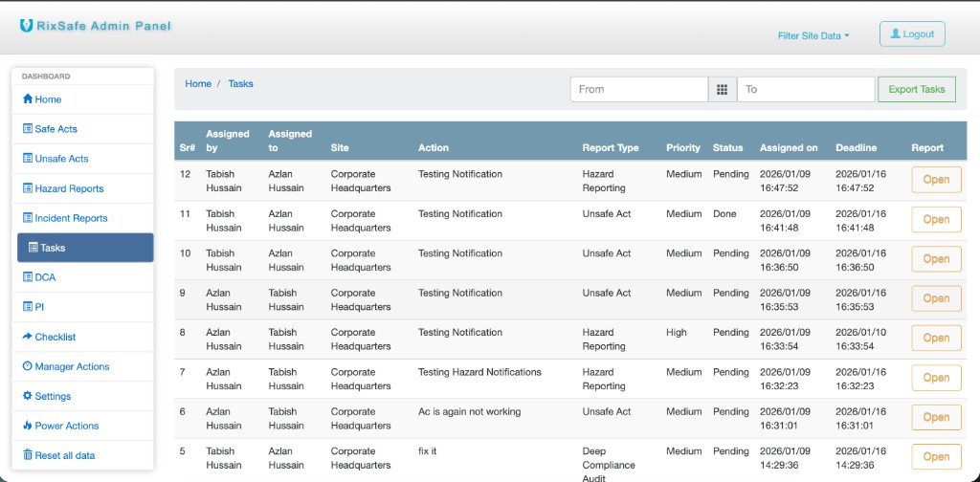Click assigned-on '2026/01/09 14:29:36' cell
The height and width of the screenshot is (482, 980).
(785, 458)
